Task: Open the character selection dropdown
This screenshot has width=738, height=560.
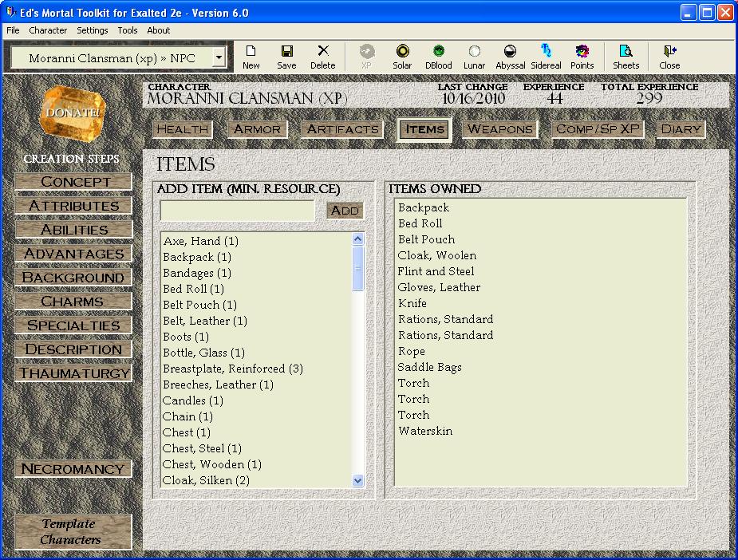Action: point(219,58)
